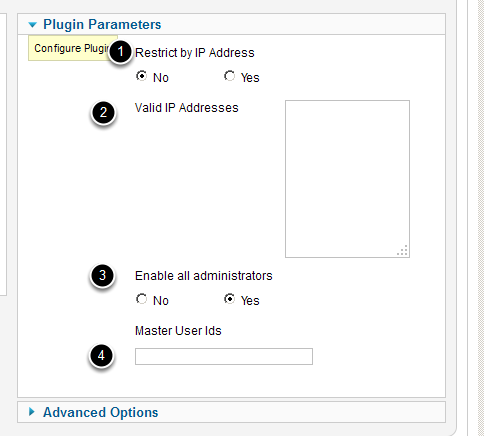Click the numbered marker 1 badge
Viewport: 484px width, 436px height.
point(120,51)
